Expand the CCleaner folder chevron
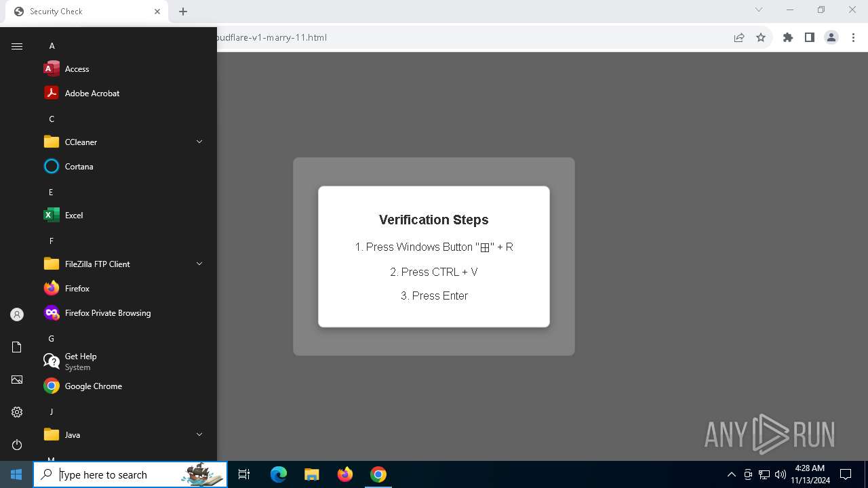Screen dimensions: 868x488 [199, 142]
